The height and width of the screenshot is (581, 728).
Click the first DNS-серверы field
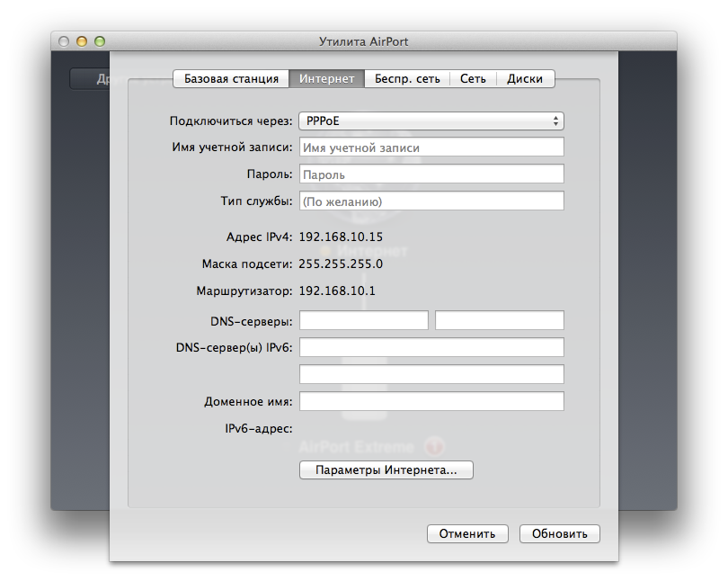tap(363, 320)
